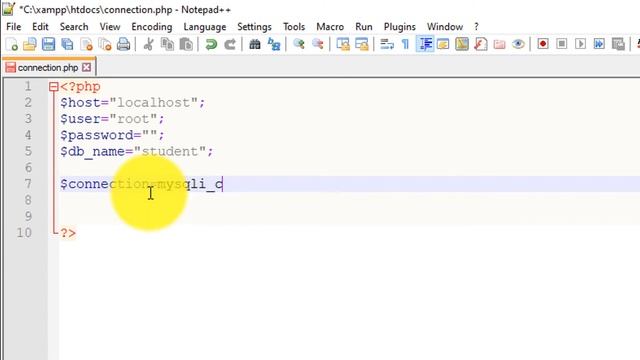Open the View menu
The width and height of the screenshot is (640, 360).
110,27
